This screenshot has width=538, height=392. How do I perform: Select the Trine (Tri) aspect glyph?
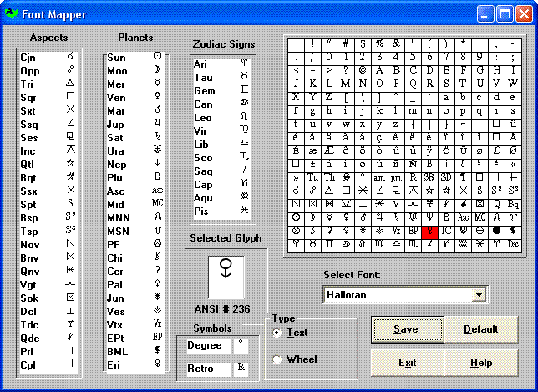pos(70,84)
